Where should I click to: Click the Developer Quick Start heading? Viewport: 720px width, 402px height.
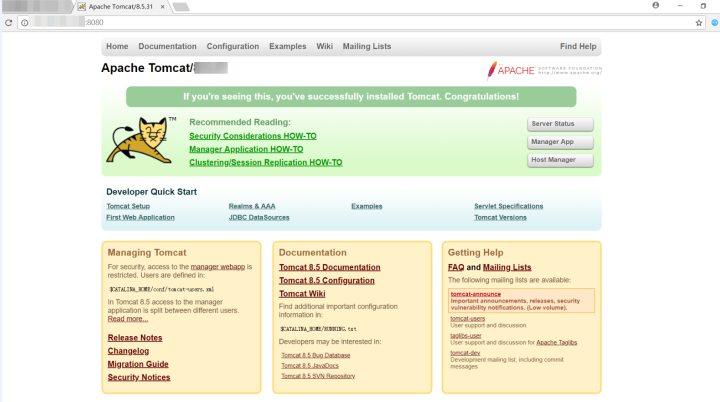pyautogui.click(x=152, y=192)
